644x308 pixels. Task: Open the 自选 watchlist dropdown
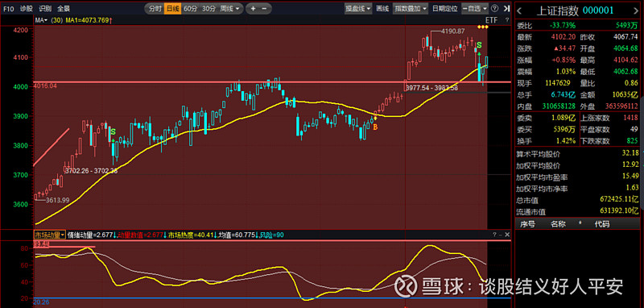(475, 8)
